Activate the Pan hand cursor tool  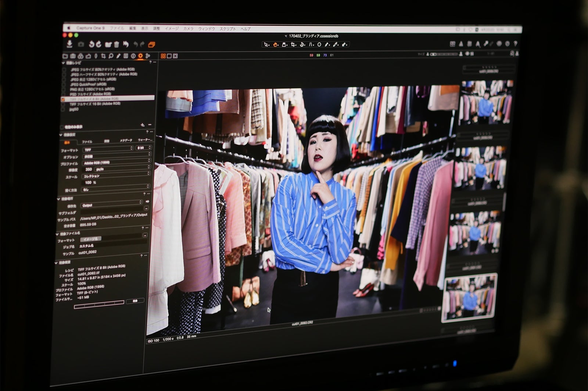(275, 44)
